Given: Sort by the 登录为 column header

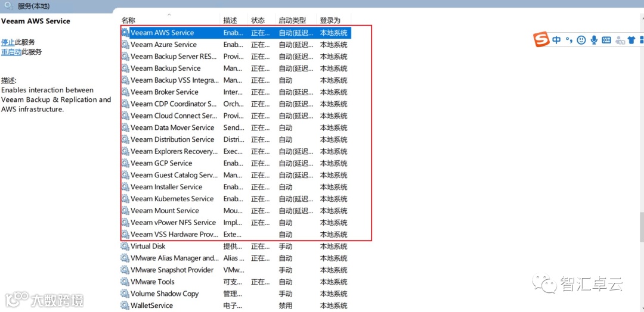Looking at the screenshot, I should 330,20.
